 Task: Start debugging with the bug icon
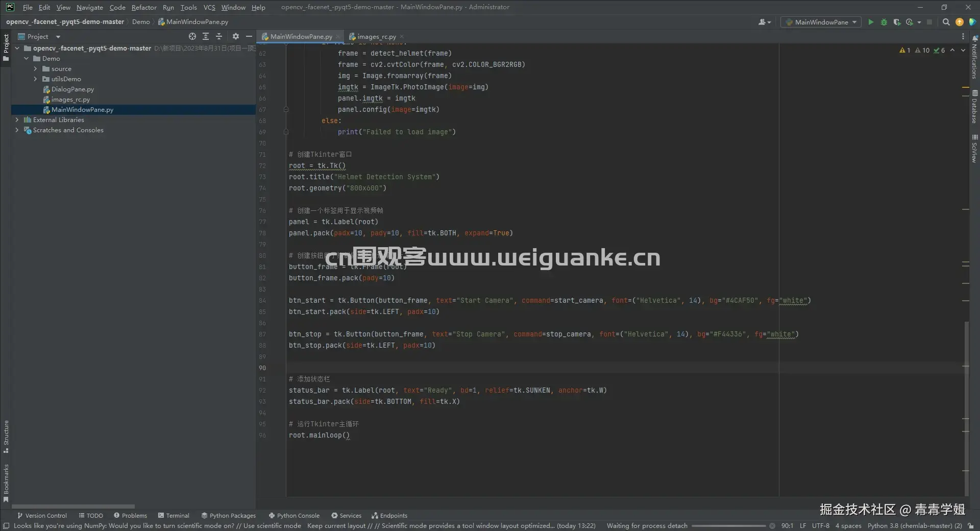click(884, 22)
